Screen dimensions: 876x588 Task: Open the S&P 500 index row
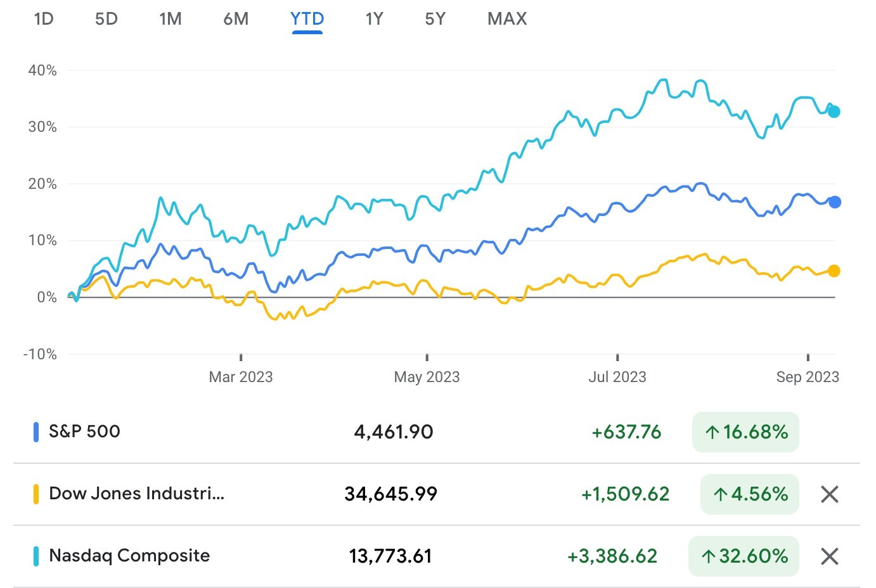tap(437, 432)
